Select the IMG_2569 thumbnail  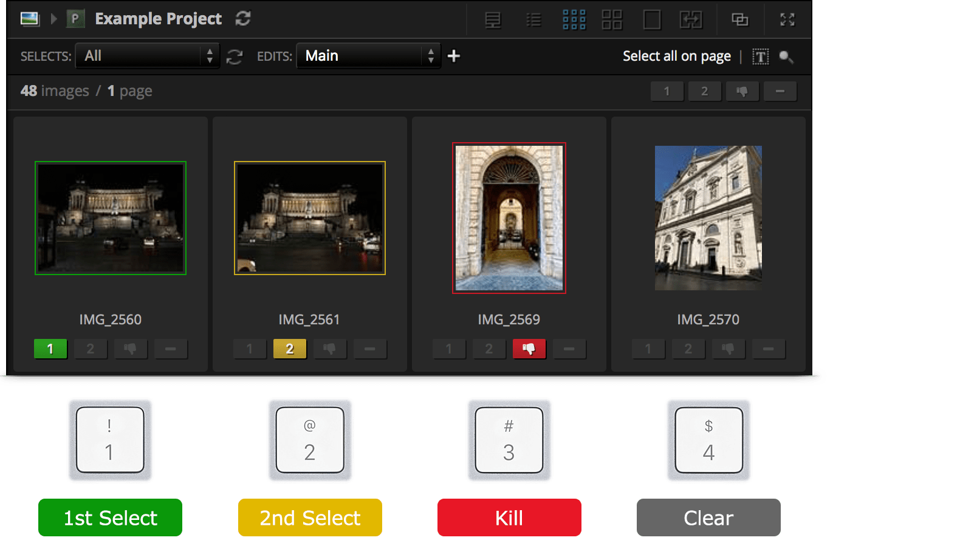[509, 218]
